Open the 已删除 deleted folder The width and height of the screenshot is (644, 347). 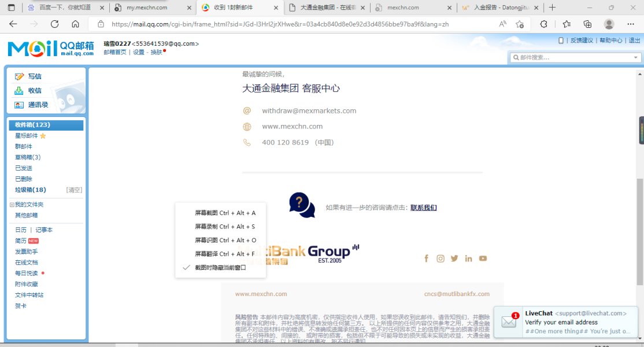pos(23,179)
